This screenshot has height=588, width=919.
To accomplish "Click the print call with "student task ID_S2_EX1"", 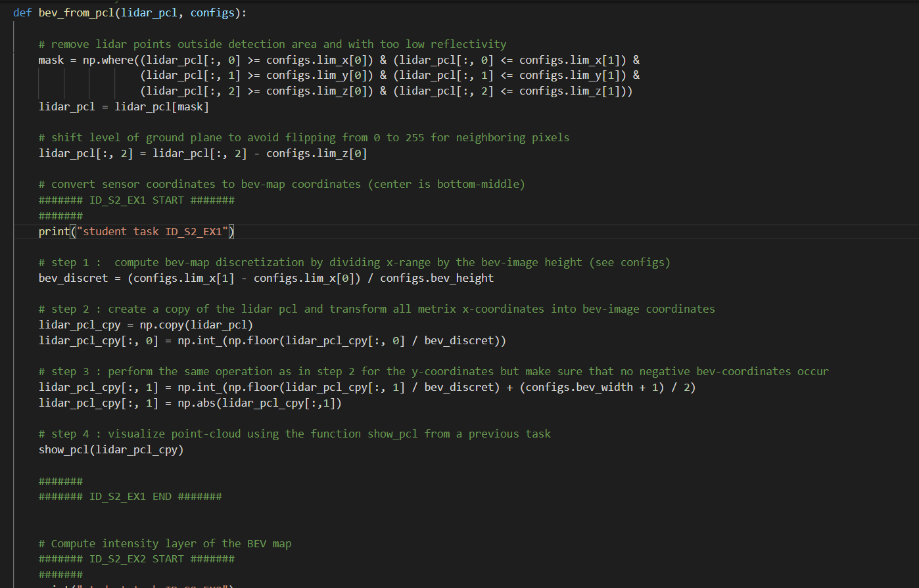I will tap(137, 231).
